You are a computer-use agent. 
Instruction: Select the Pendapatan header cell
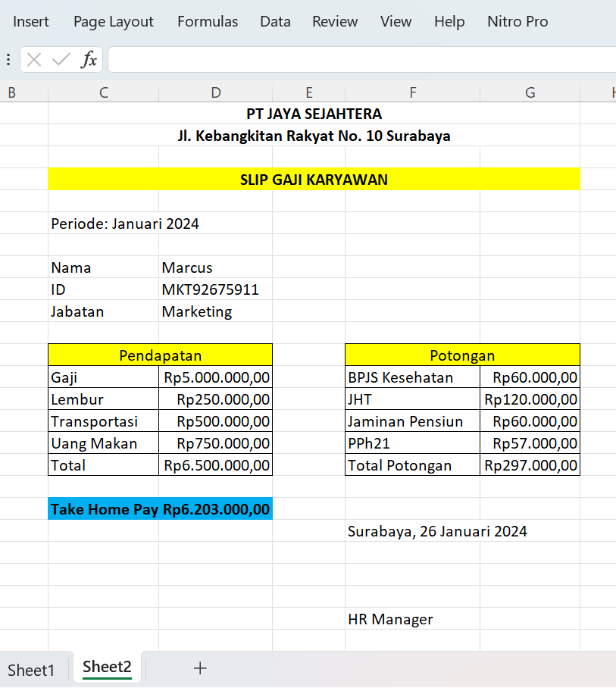(x=160, y=354)
